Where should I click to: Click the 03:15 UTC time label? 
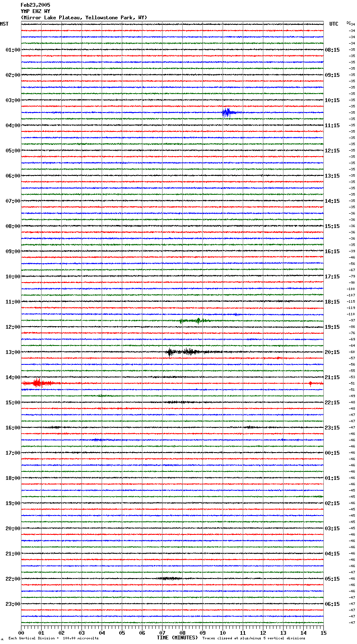[x=332, y=529]
